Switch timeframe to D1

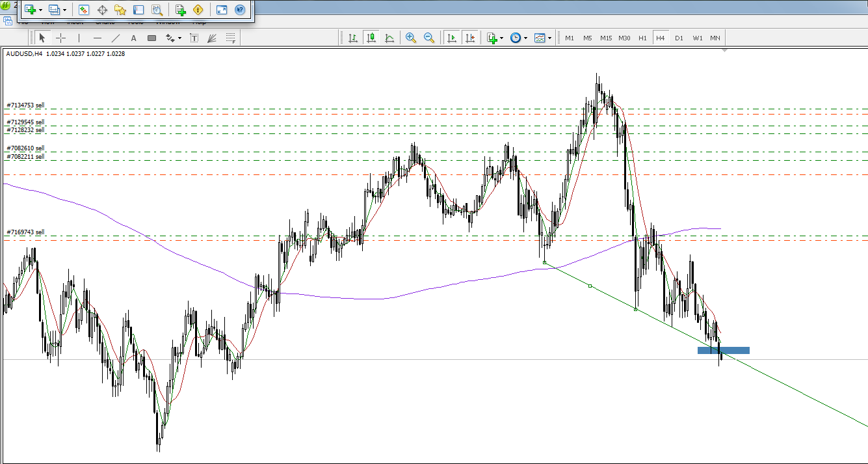(679, 38)
